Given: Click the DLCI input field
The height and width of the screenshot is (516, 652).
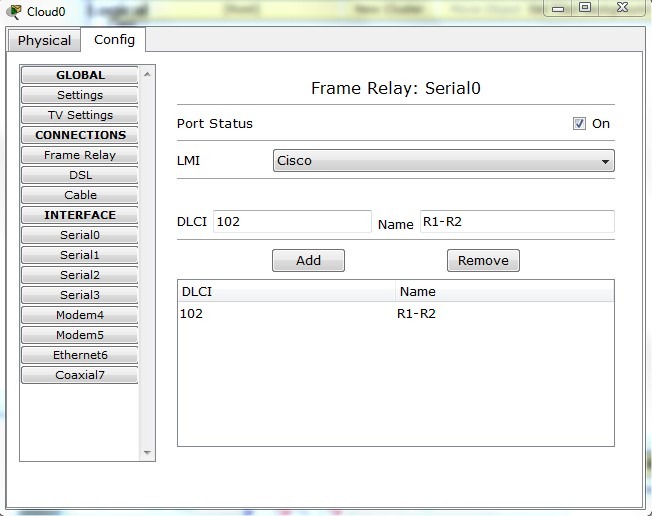Looking at the screenshot, I should [x=292, y=221].
